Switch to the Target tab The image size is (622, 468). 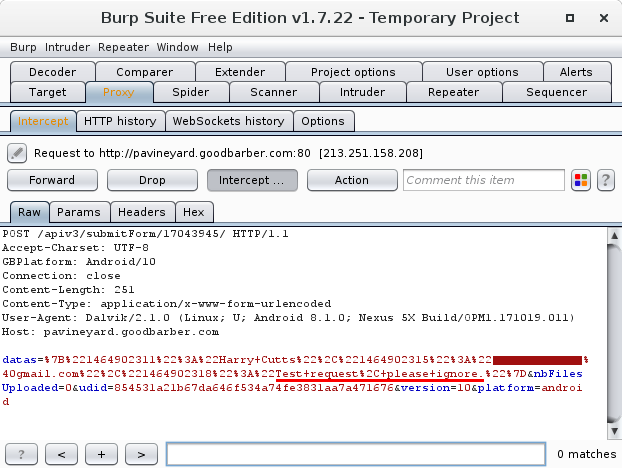click(48, 92)
